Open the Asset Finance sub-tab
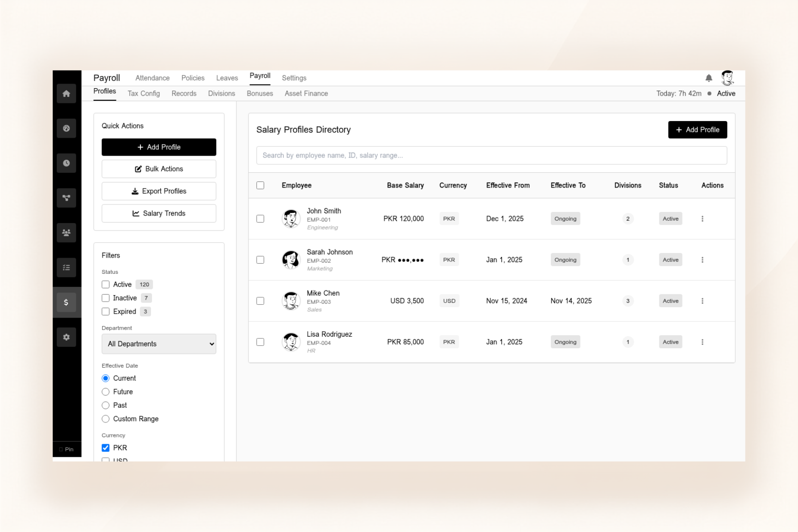The width and height of the screenshot is (798, 532). click(x=306, y=94)
